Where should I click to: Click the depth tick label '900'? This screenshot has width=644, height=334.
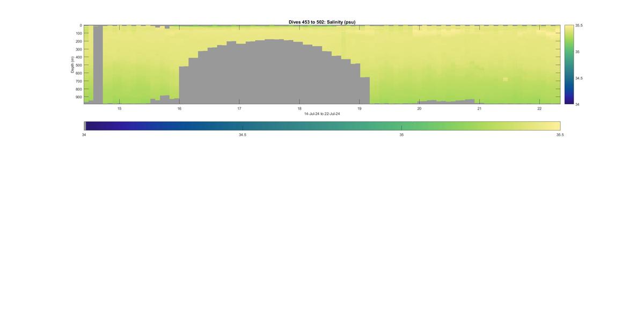coord(78,97)
